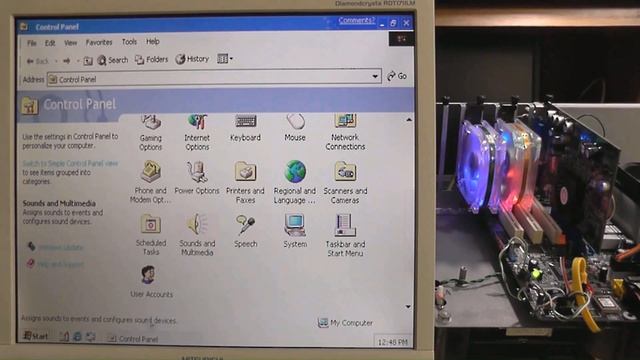Click the Windows Update link
This screenshot has height=360, width=640.
[x=61, y=247]
